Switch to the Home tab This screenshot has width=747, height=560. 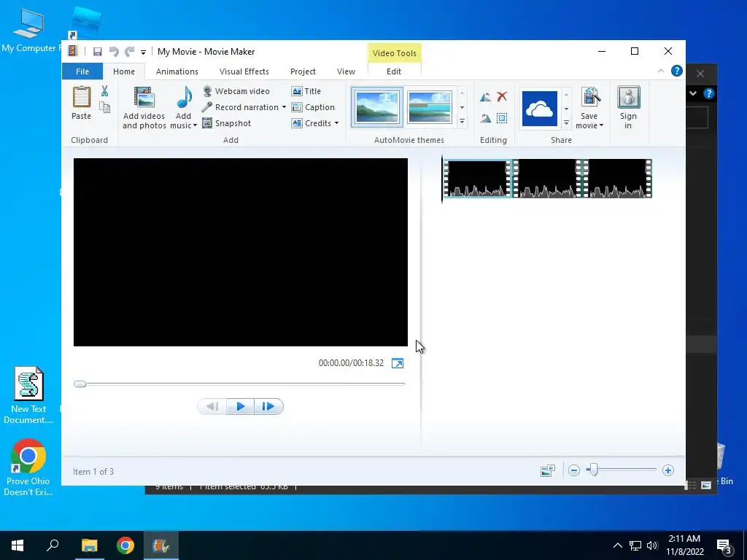124,71
